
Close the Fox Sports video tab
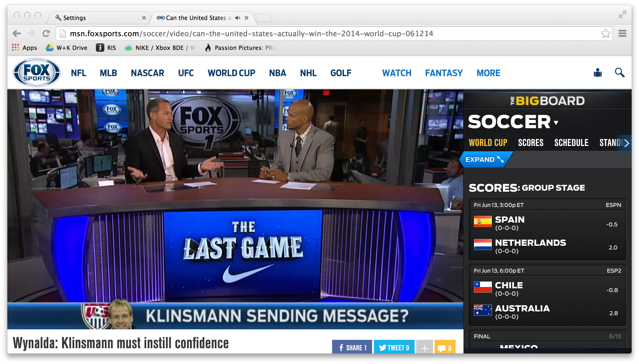click(246, 18)
